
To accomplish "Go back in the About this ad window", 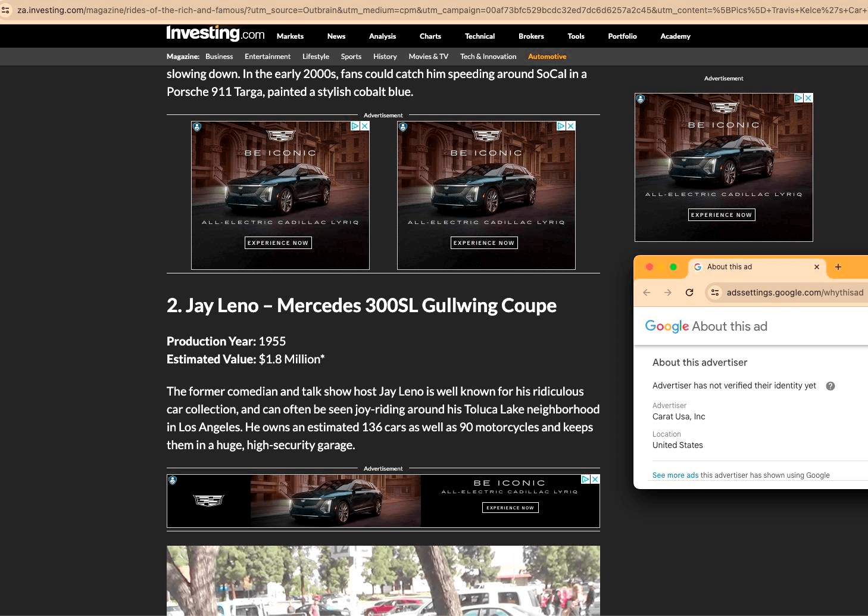I will pos(647,293).
